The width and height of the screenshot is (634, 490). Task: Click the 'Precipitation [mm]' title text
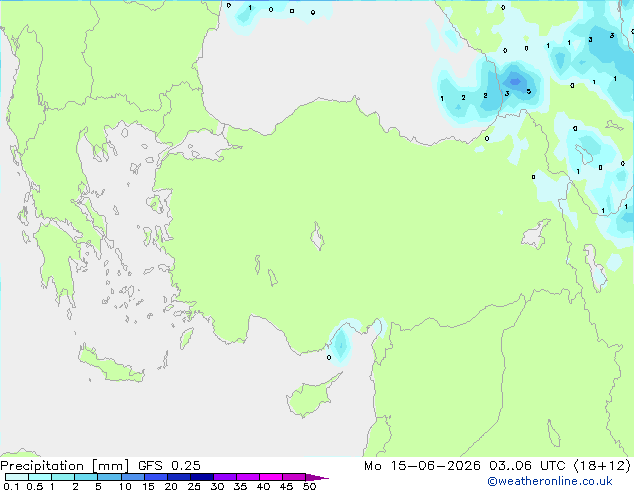click(65, 466)
